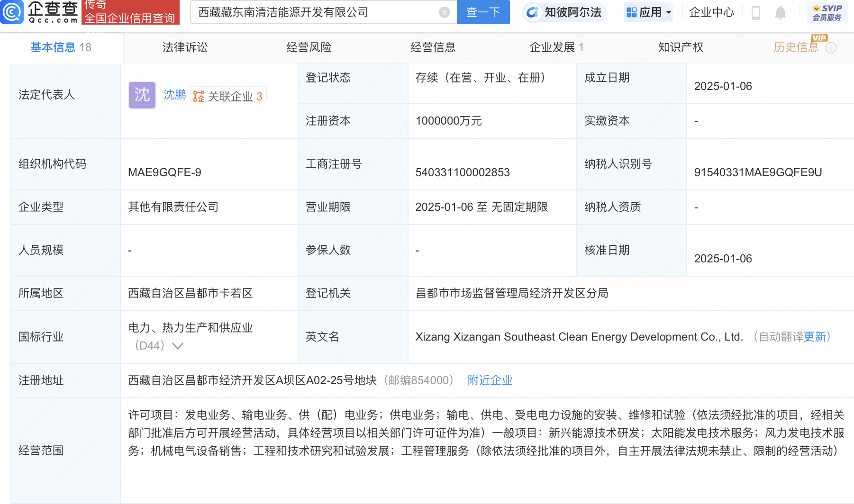Screen dimensions: 854x504
Task: Open 知彼阿尔法 assistant
Action: click(564, 12)
